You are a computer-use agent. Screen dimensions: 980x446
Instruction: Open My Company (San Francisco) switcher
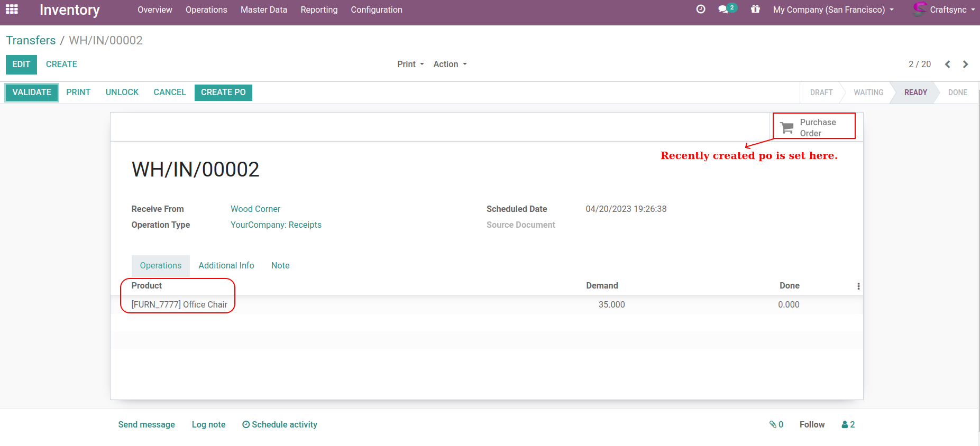coord(833,10)
